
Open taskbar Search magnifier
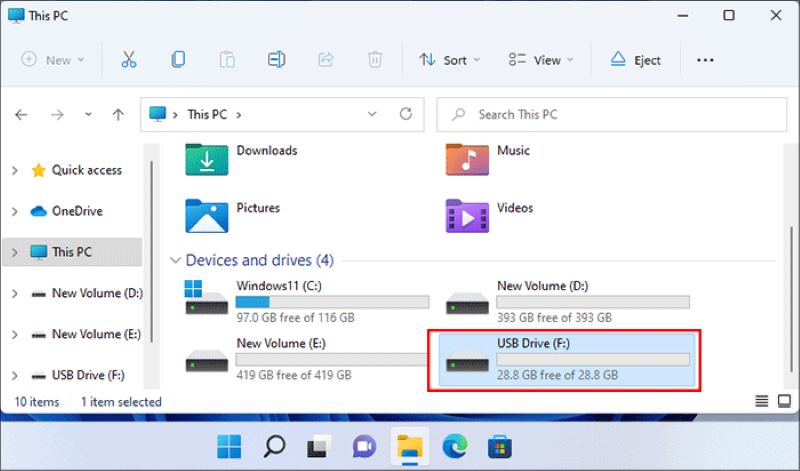(x=274, y=447)
